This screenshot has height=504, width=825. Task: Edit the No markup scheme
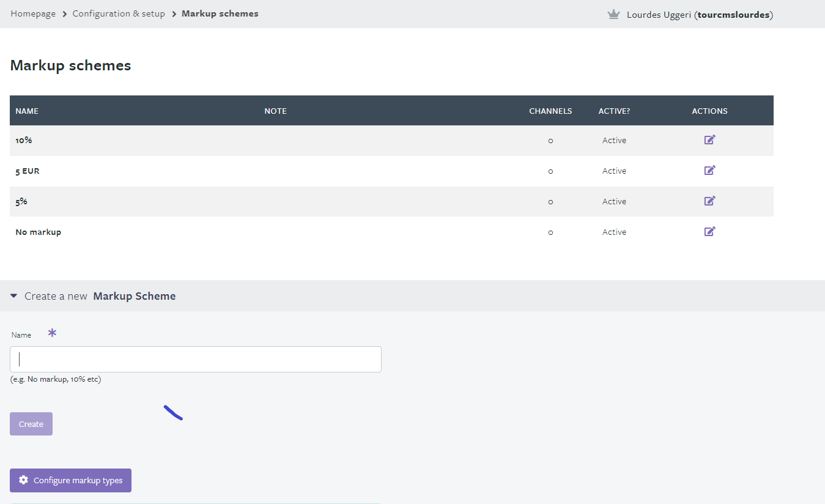pos(709,232)
